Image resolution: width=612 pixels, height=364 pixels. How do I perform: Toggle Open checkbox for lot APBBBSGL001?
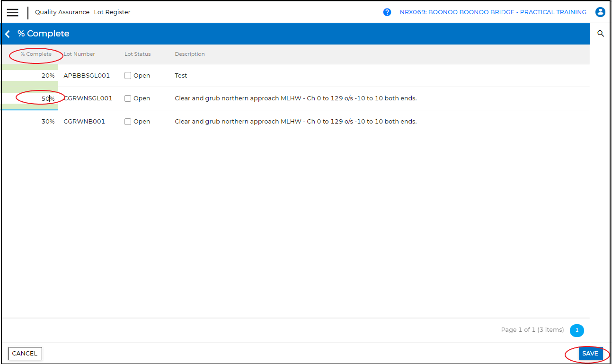[128, 76]
